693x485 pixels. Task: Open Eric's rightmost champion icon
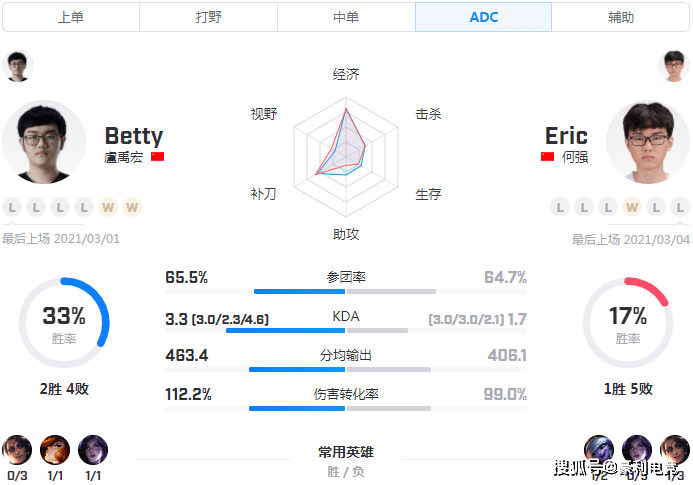point(675,451)
